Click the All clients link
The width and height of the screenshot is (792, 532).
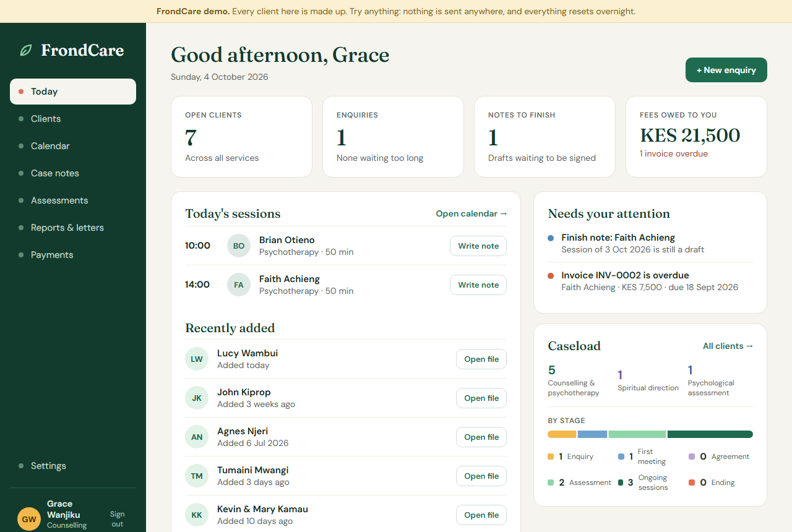click(x=728, y=346)
